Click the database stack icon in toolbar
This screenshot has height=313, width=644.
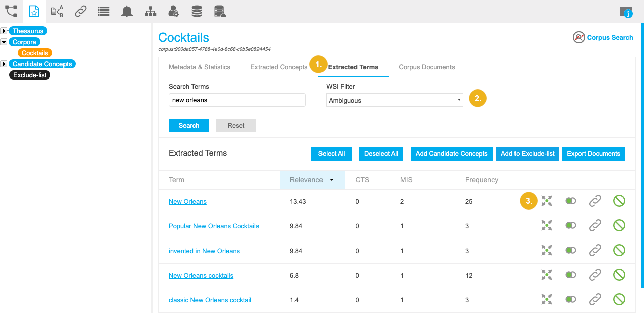197,11
